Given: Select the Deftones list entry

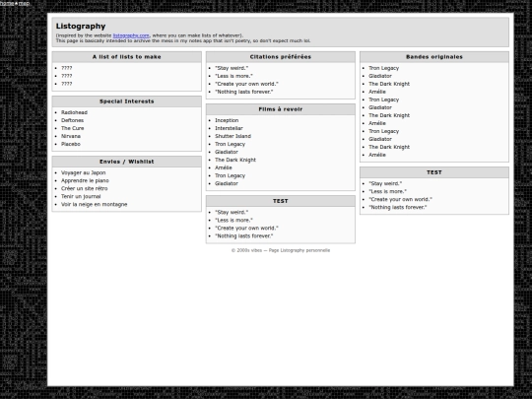Looking at the screenshot, I should [72, 120].
